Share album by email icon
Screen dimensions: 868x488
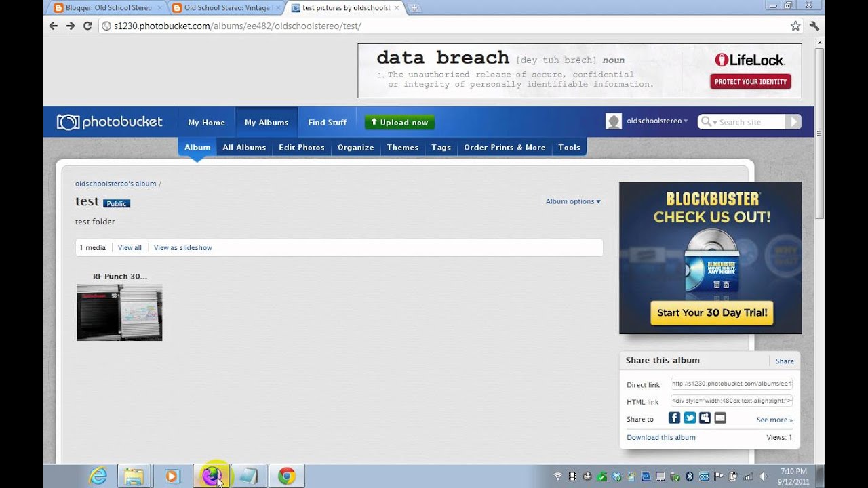coord(720,418)
